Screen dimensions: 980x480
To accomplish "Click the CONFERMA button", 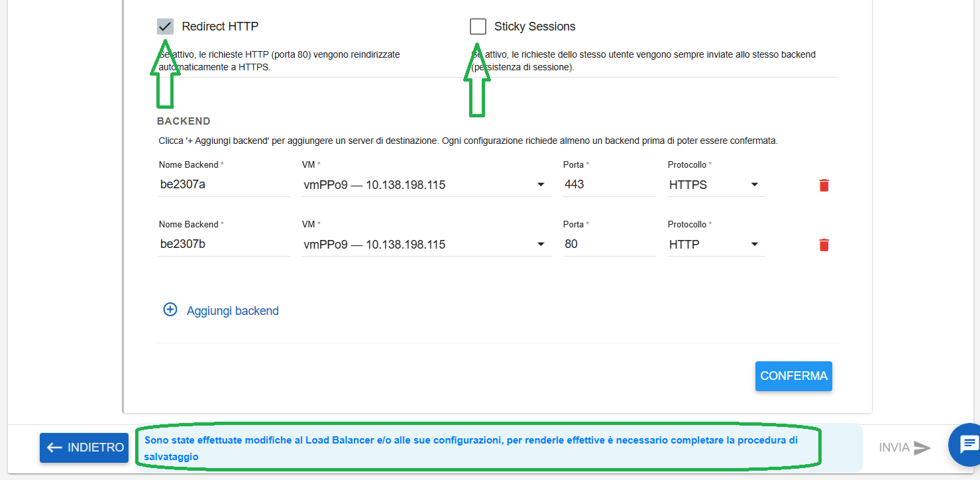I will pyautogui.click(x=794, y=376).
